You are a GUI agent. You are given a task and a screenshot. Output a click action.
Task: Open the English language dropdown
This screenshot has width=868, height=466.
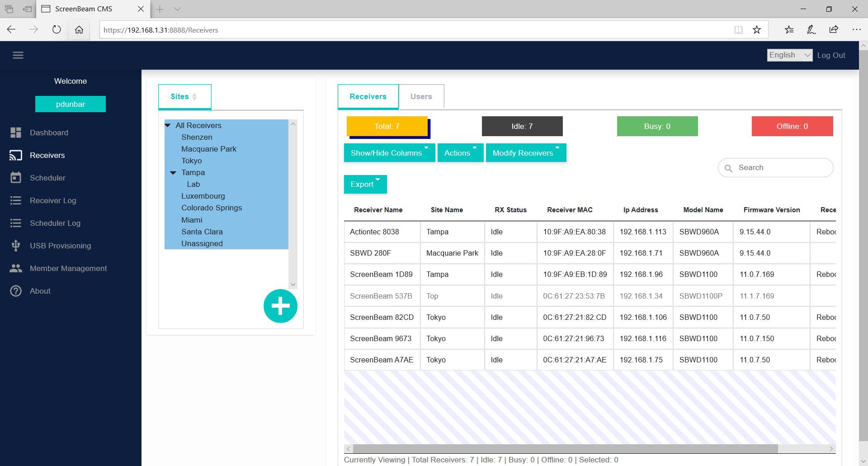click(789, 55)
